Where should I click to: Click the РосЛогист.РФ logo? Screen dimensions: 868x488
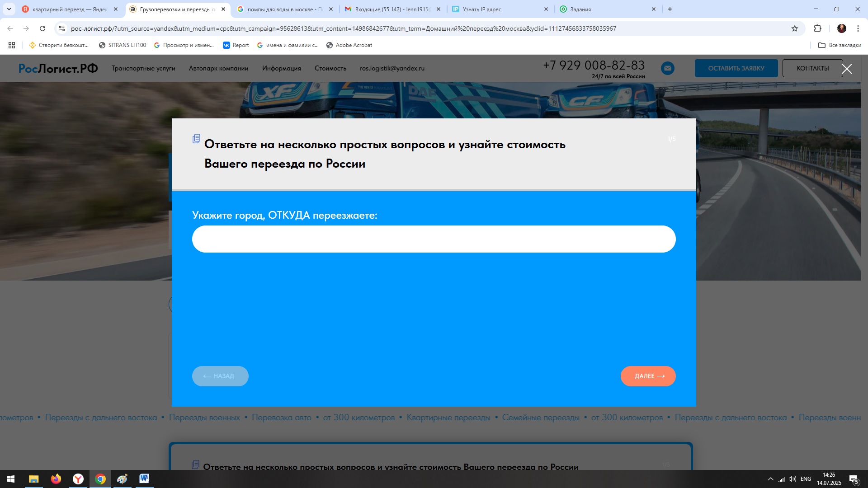(58, 68)
